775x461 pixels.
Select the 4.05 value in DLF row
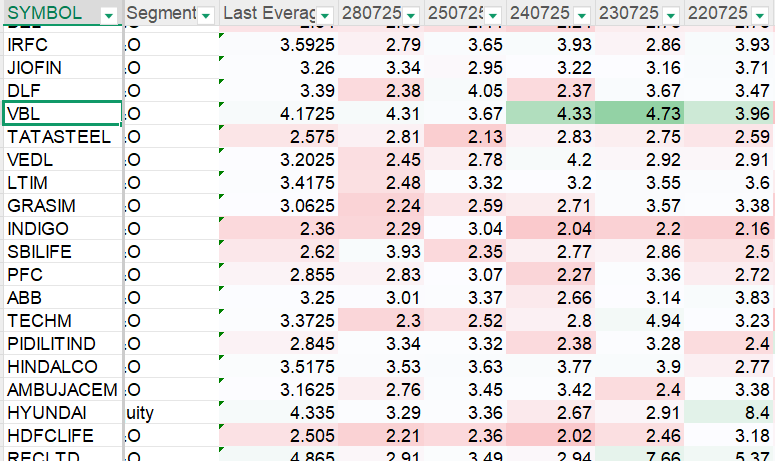tap(465, 90)
